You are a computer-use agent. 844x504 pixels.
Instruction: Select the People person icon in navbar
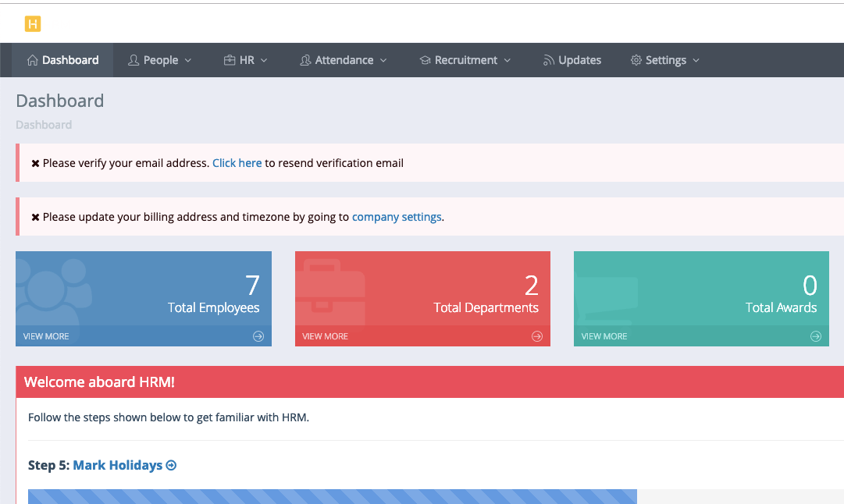134,59
